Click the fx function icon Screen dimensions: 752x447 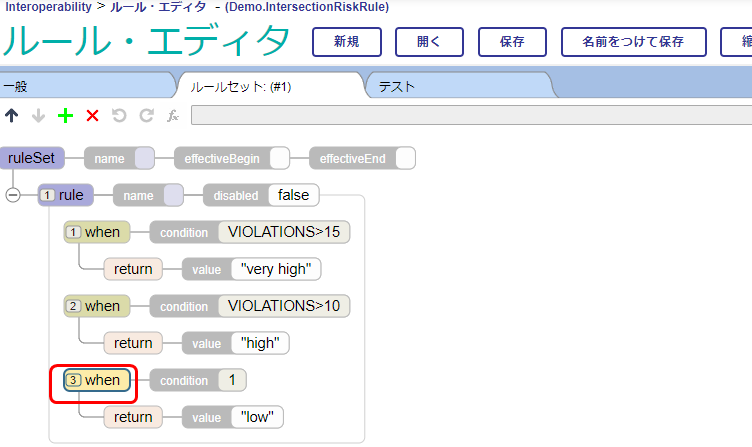pyautogui.click(x=172, y=116)
